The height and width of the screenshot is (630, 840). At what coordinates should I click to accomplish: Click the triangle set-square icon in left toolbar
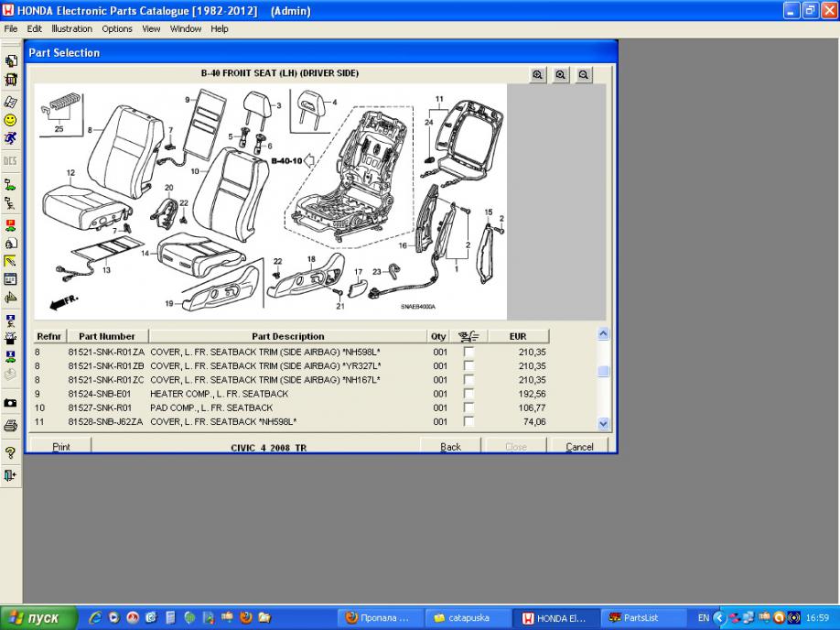tap(10, 298)
